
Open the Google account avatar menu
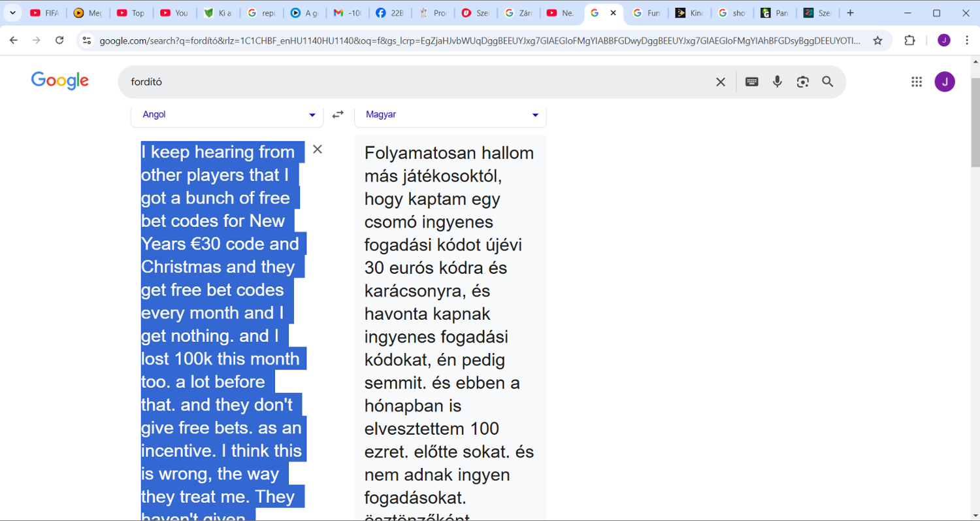coord(945,82)
